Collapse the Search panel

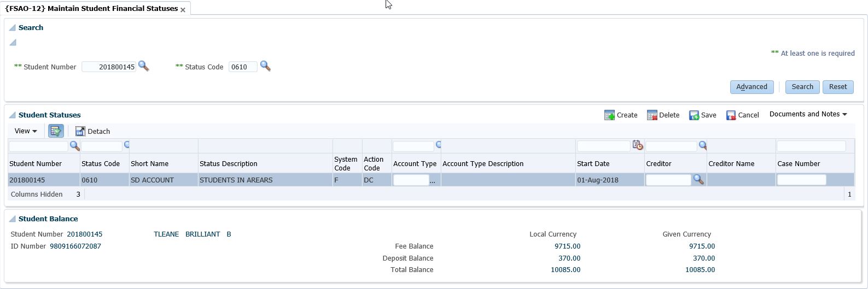[12, 28]
